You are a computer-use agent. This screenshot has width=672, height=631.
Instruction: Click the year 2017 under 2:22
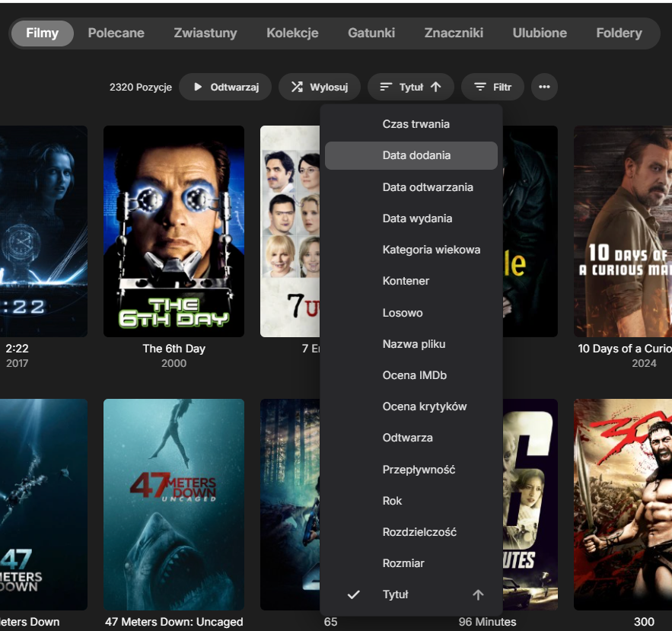click(18, 364)
